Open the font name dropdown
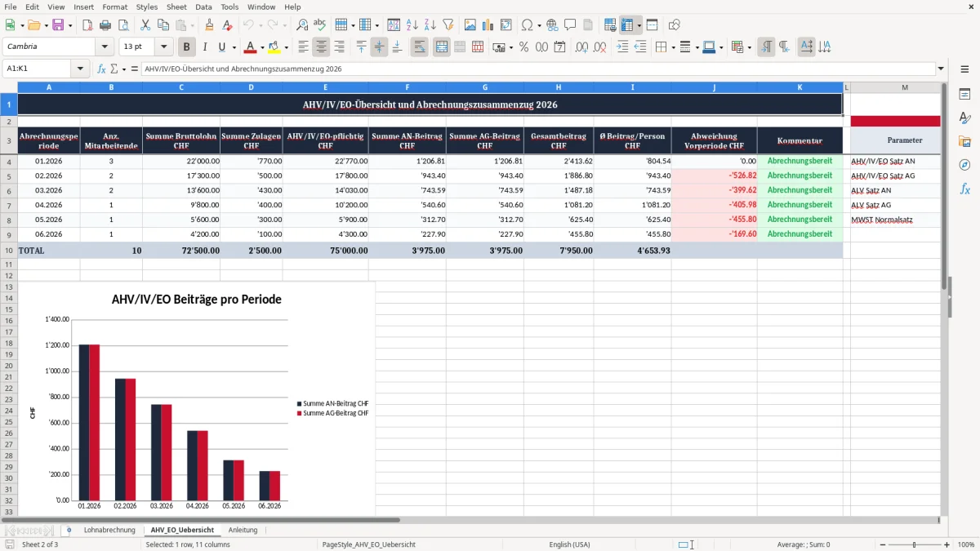The width and height of the screenshot is (980, 551). pos(105,47)
